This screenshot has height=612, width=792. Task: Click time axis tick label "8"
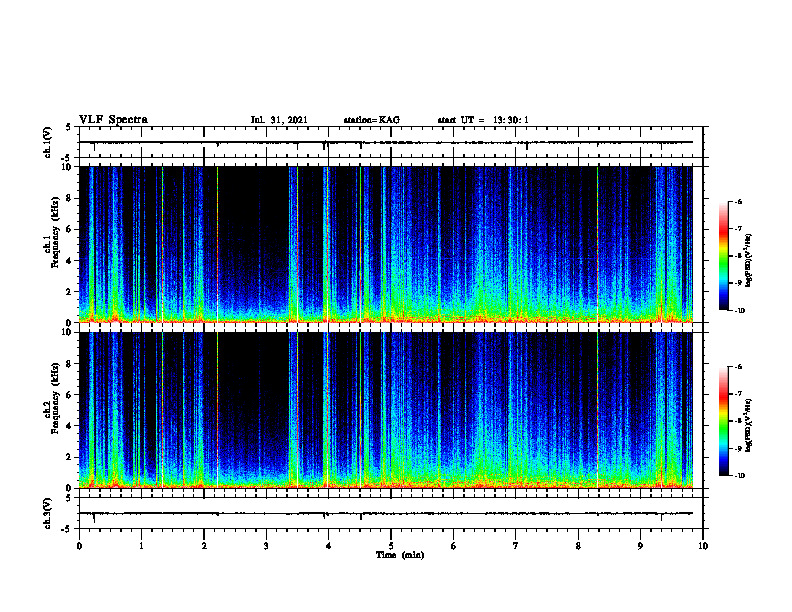click(578, 546)
